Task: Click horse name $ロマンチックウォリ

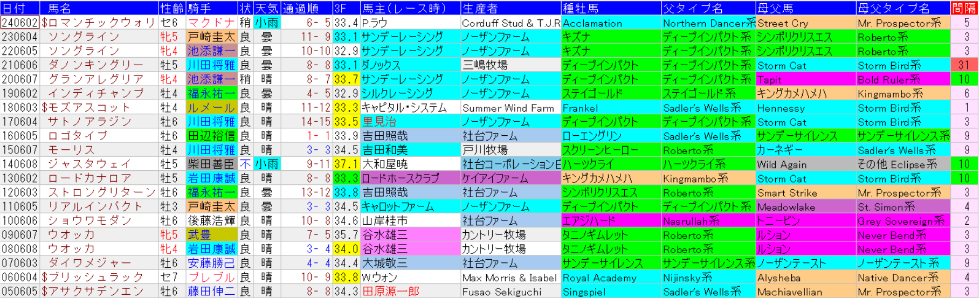Action: point(99,23)
